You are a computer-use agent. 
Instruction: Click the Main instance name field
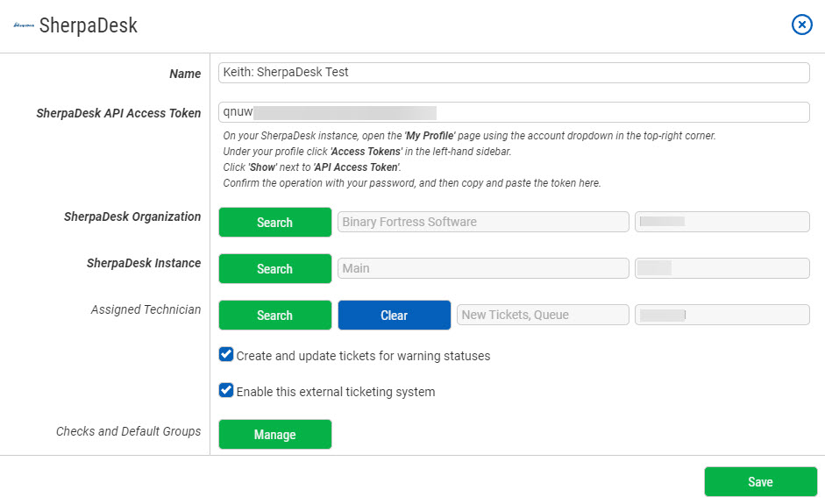482,268
